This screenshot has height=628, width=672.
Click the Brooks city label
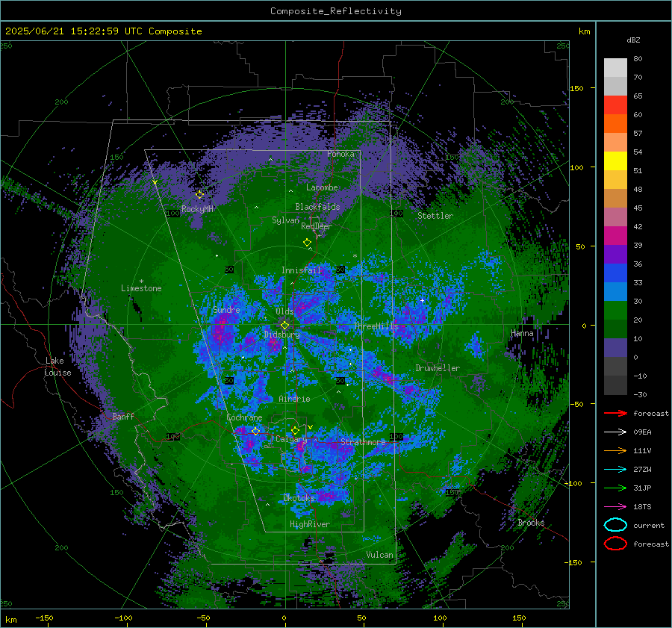(531, 523)
